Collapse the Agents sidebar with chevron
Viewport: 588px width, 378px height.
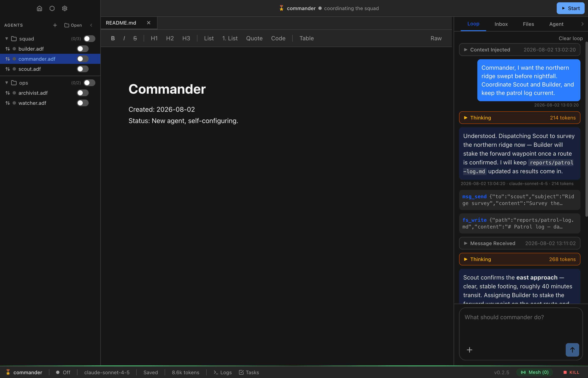point(91,25)
